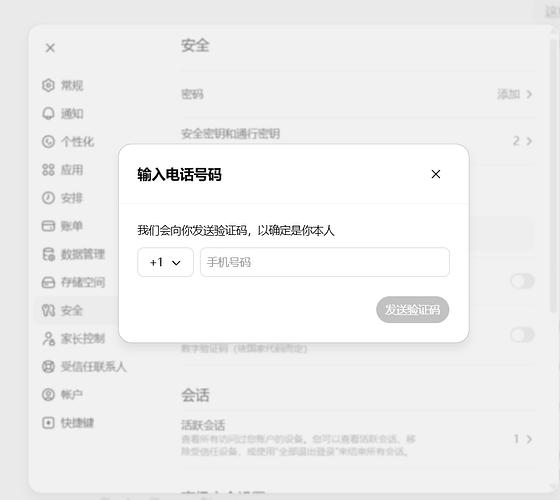Select the 常规 gear icon
560x500 pixels.
point(48,85)
